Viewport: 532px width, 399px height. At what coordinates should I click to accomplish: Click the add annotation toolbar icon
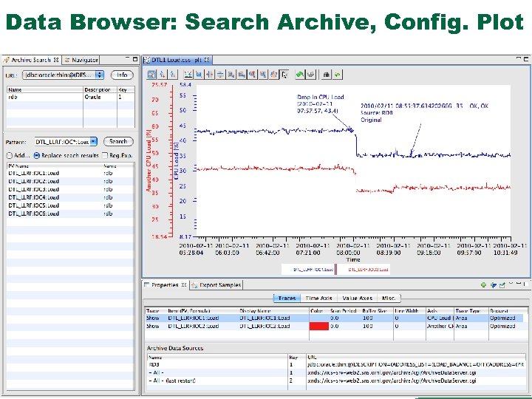[x=163, y=75]
